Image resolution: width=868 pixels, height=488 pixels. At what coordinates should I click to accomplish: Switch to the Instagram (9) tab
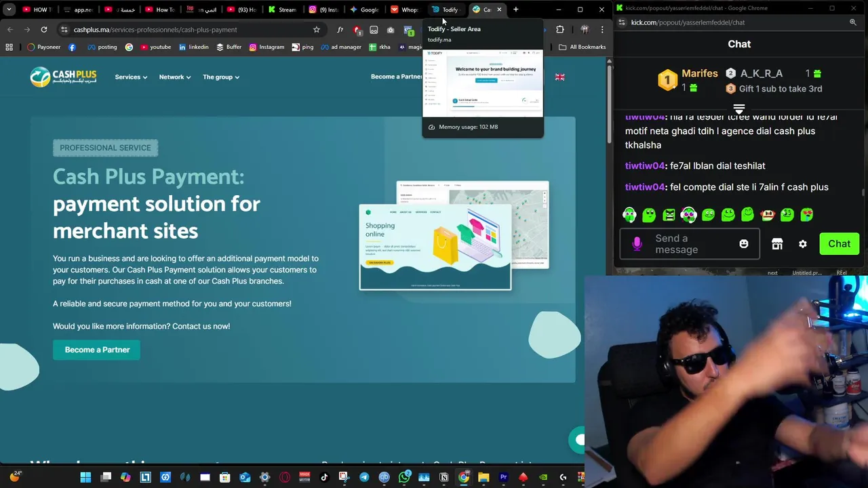[323, 9]
